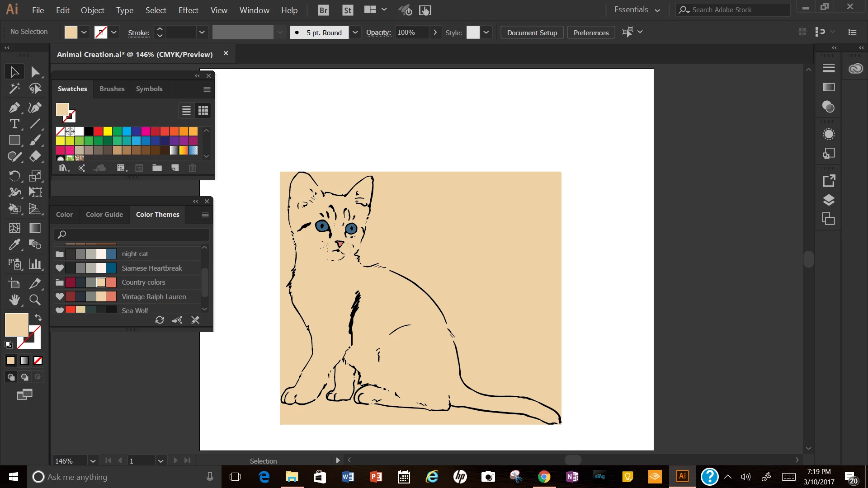
Task: Choose the Eyedropper tool
Action: pos(14,244)
